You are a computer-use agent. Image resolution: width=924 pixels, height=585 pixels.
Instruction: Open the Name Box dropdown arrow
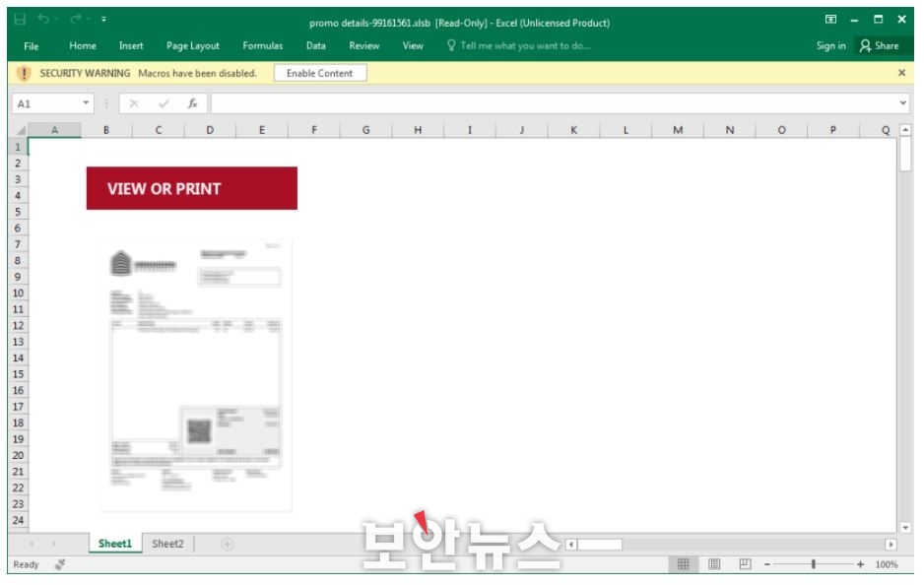point(86,103)
